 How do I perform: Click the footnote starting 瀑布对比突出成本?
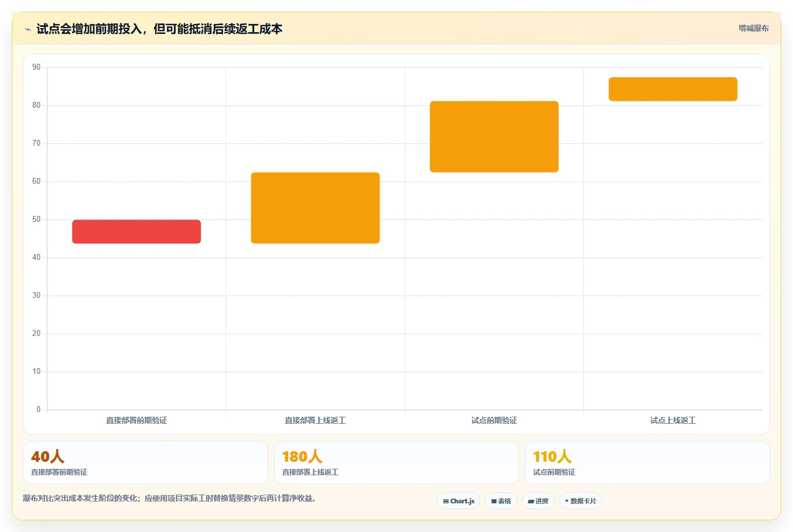pyautogui.click(x=169, y=499)
